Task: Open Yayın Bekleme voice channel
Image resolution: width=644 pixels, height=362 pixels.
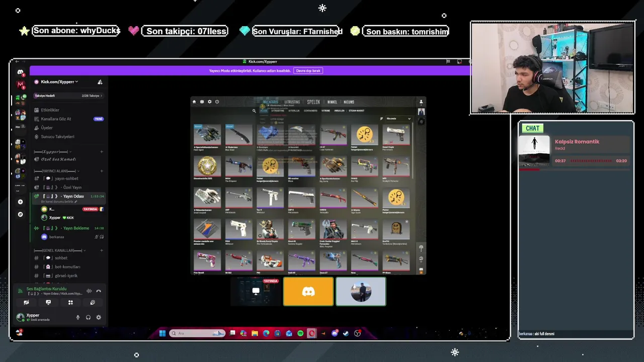Action: 68,228
